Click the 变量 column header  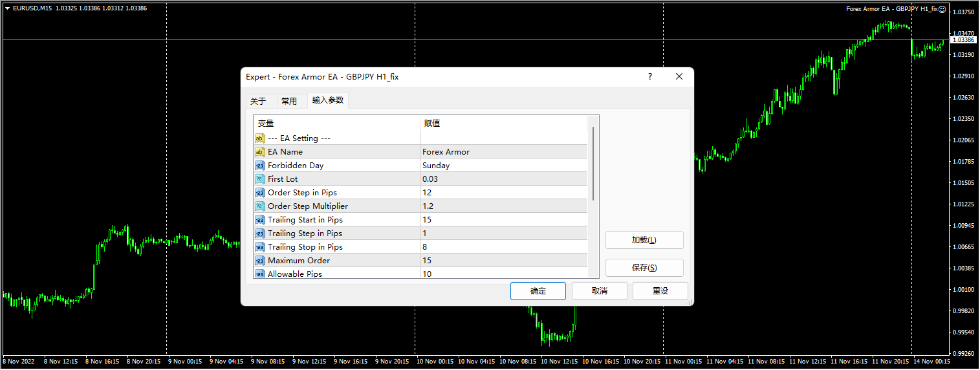(x=336, y=124)
